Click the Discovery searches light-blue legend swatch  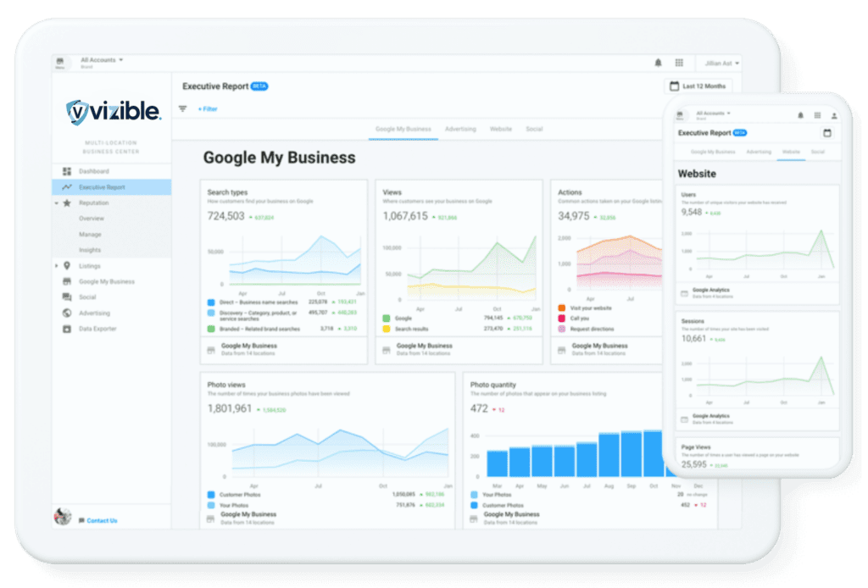[x=211, y=313]
